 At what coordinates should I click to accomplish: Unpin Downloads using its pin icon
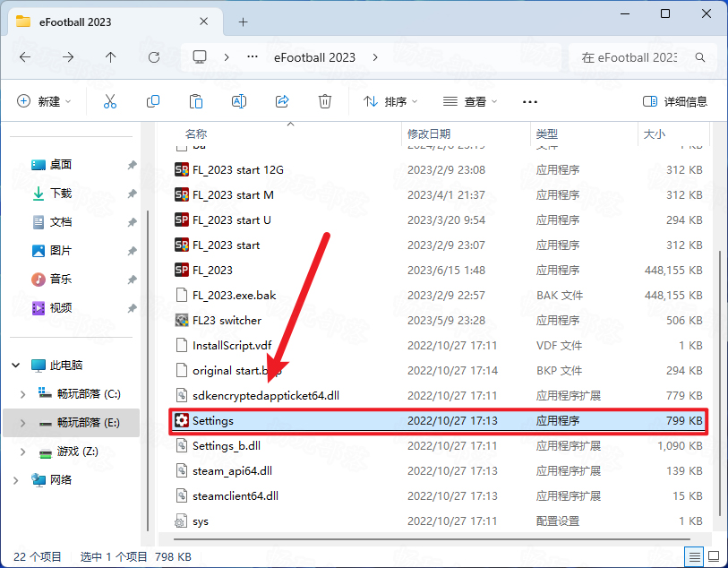click(x=133, y=194)
